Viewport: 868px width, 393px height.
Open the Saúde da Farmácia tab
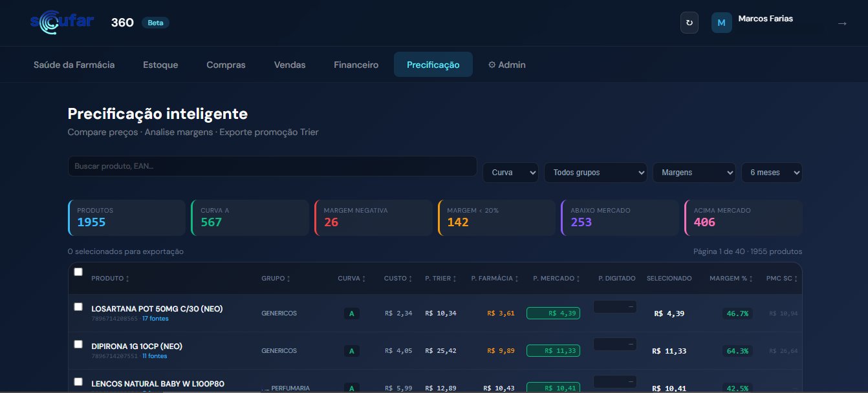click(74, 65)
